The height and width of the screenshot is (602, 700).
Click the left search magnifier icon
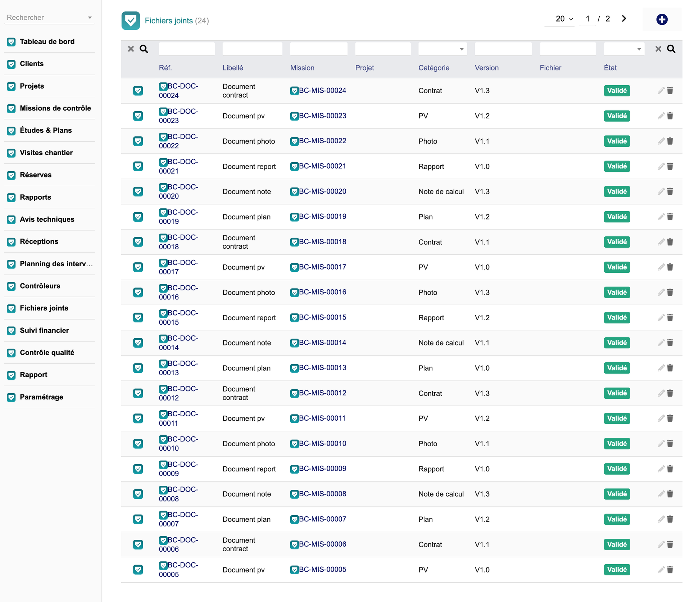coord(144,49)
